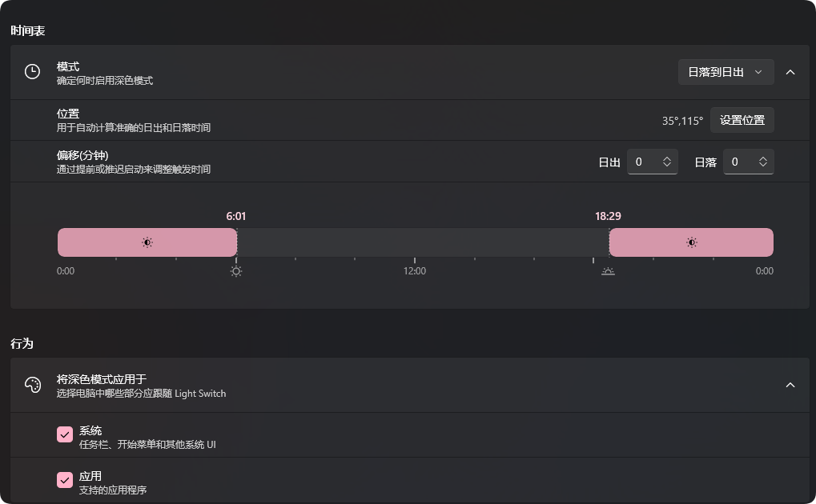Image resolution: width=816 pixels, height=504 pixels.
Task: Open the 日落到日出 mode dropdown
Action: 726,72
